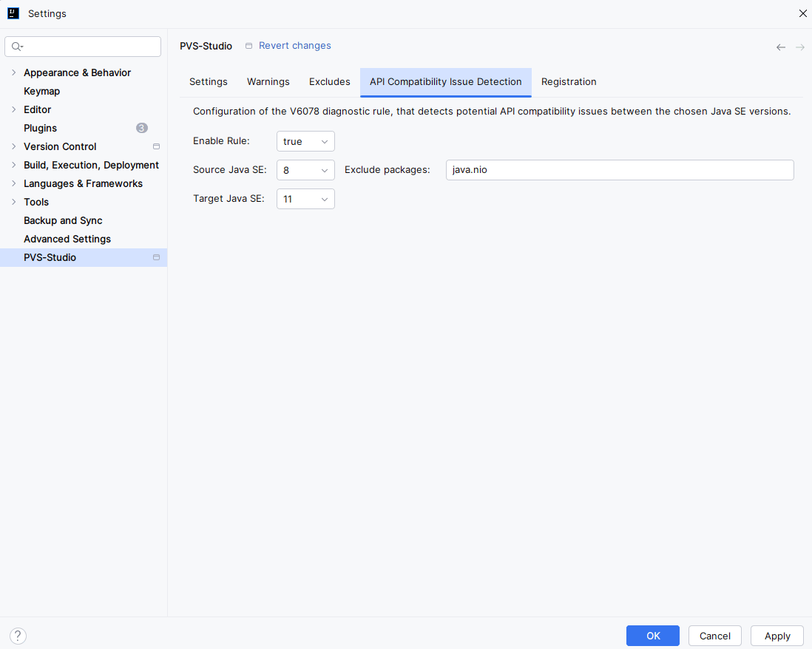Screen dimensions: 812x649
Task: Close the Settings dialog window
Action: tap(802, 13)
